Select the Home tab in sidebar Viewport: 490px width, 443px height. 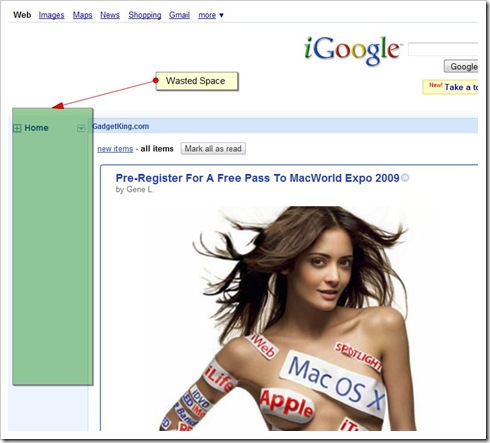36,128
